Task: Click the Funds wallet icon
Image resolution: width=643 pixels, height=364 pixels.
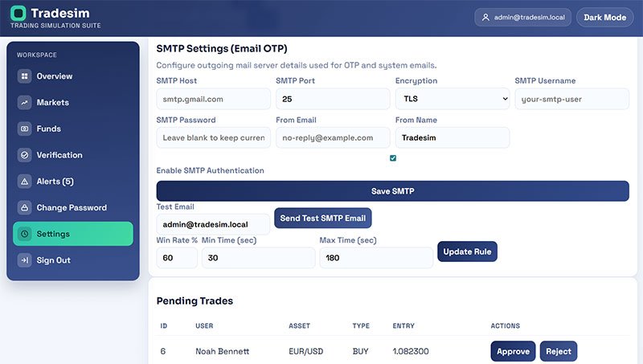Action: (x=25, y=129)
